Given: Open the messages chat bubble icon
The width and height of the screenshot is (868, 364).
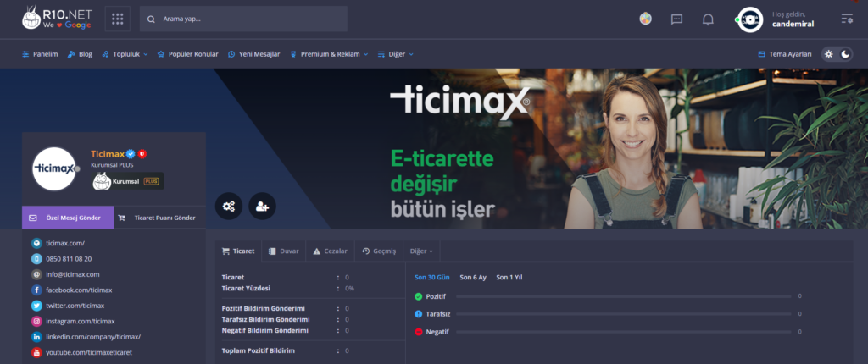Looking at the screenshot, I should click(676, 19).
